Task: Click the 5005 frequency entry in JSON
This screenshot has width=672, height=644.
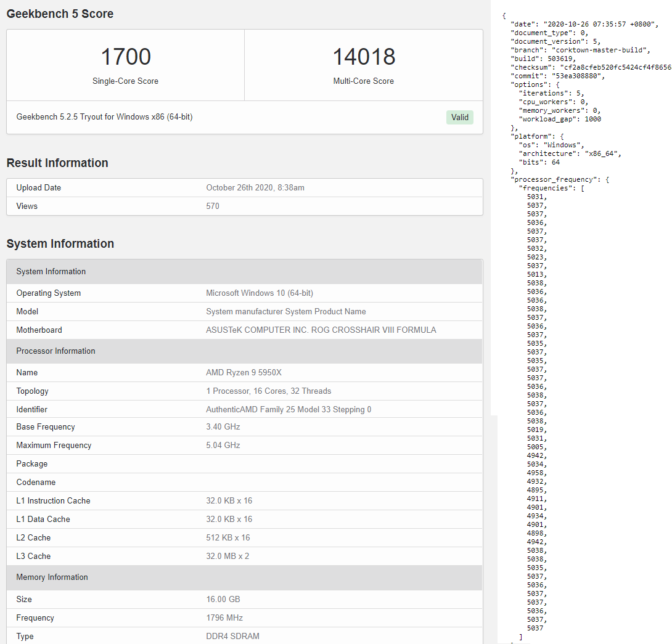Action: click(537, 447)
